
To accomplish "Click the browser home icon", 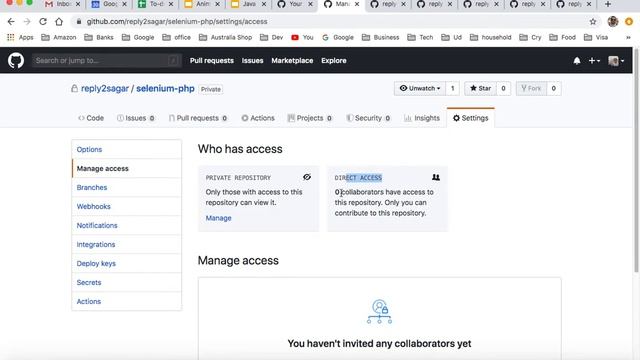I will click(59, 22).
